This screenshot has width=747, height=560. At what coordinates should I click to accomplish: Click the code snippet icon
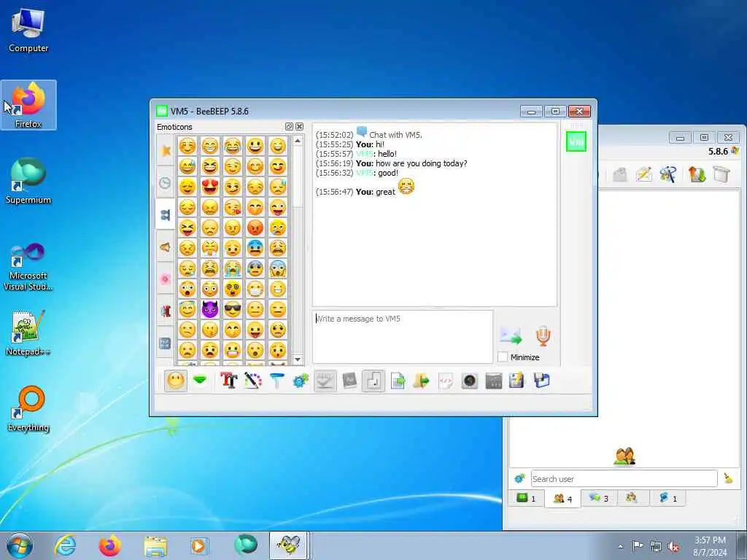point(446,381)
